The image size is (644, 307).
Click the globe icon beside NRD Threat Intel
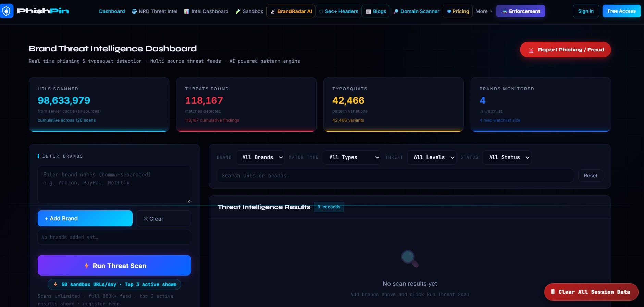[x=134, y=11]
